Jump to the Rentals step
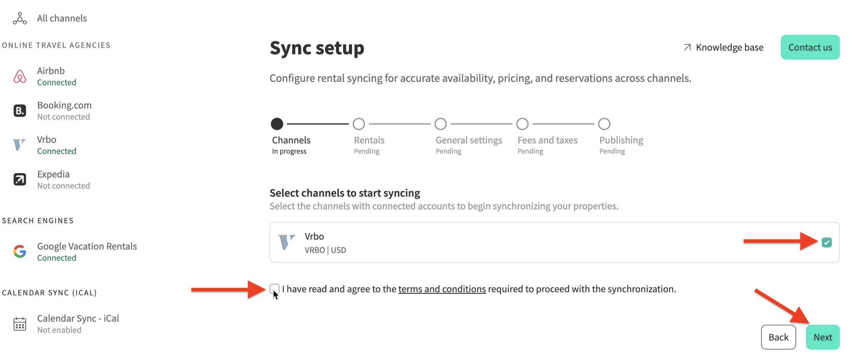The width and height of the screenshot is (868, 363). coord(359,124)
